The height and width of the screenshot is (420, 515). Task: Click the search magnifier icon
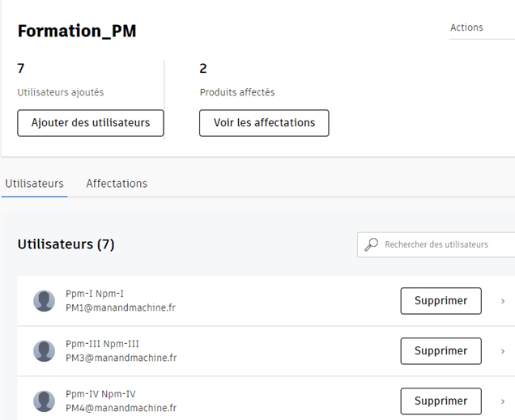371,244
